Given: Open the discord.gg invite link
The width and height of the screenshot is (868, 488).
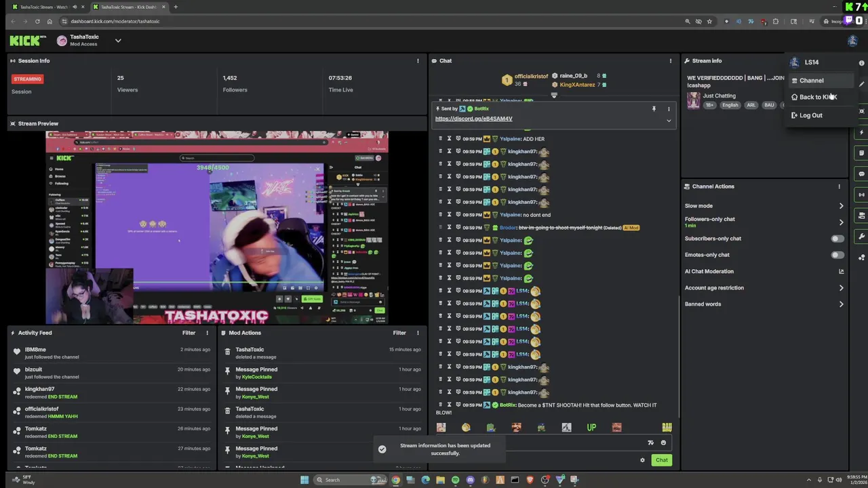Looking at the screenshot, I should pos(473,119).
